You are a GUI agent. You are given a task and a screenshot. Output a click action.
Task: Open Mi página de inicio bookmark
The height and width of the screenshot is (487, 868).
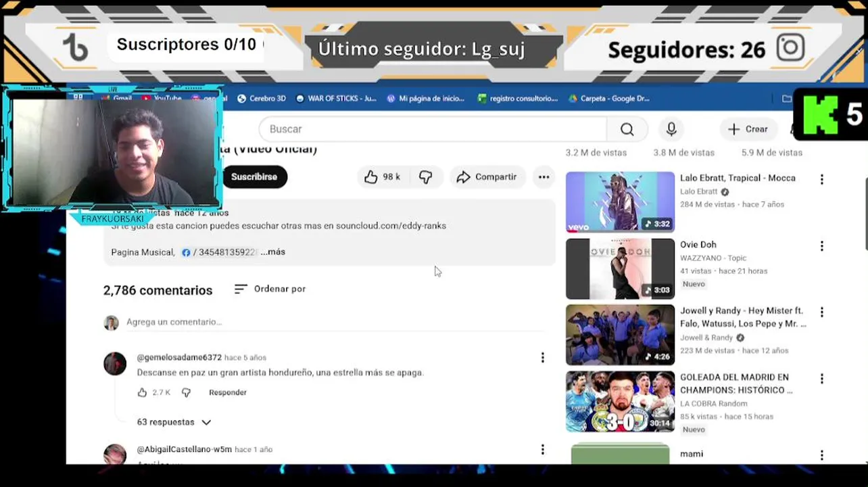point(425,99)
